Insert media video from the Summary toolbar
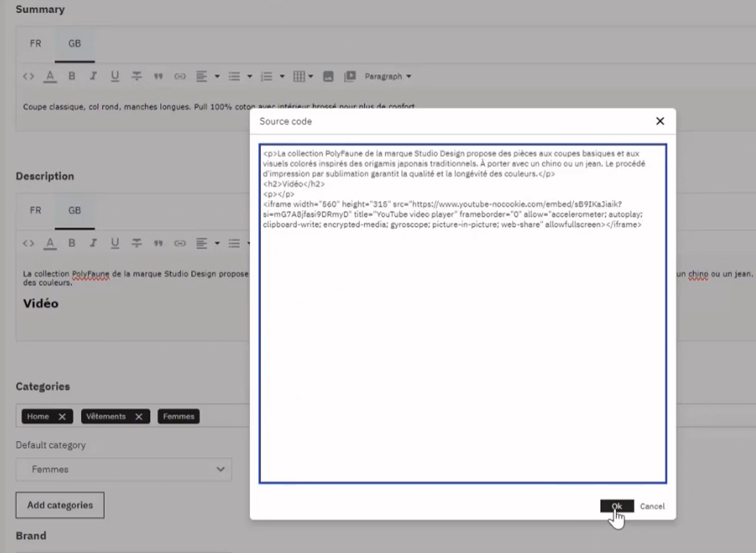This screenshot has height=553, width=756. click(x=350, y=76)
